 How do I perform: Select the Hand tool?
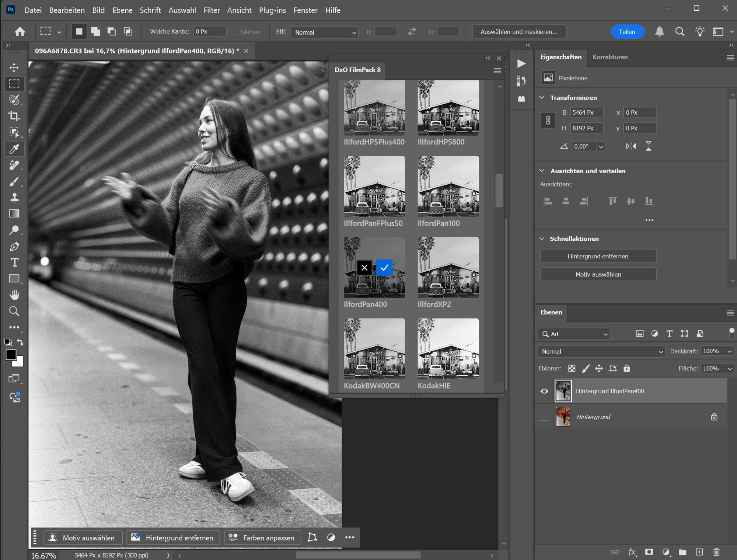[x=14, y=295]
